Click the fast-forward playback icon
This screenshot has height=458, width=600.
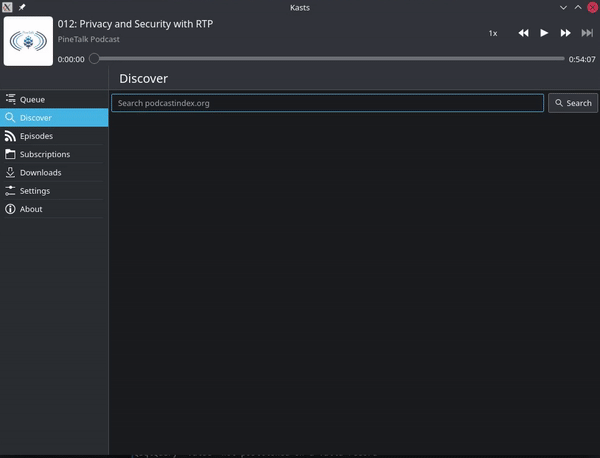[566, 33]
